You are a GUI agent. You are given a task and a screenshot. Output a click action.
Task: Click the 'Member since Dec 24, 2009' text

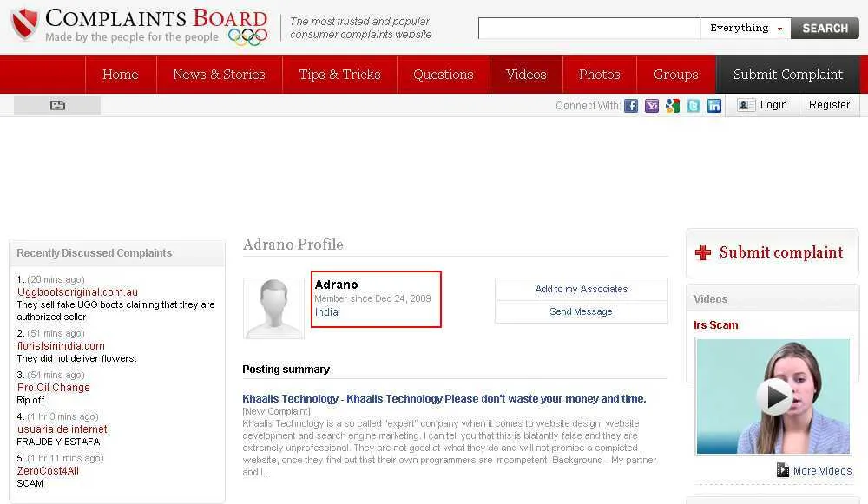[x=372, y=298]
